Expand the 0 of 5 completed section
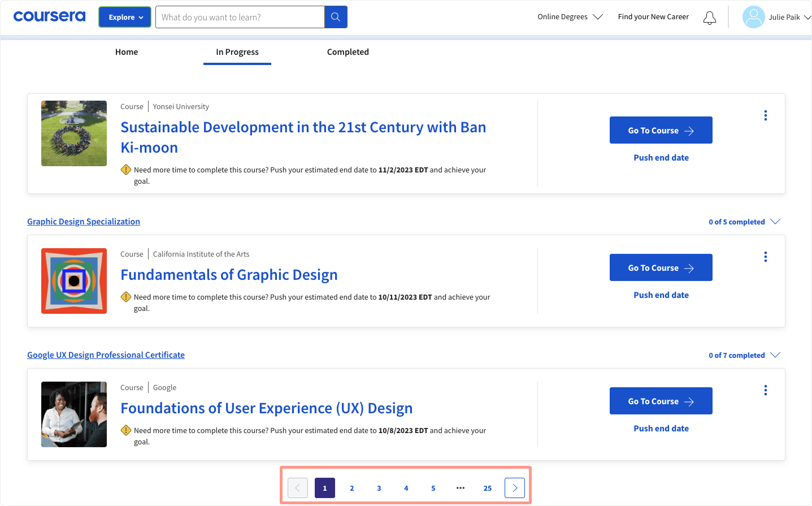Screen dimensions: 812x506 point(744,222)
